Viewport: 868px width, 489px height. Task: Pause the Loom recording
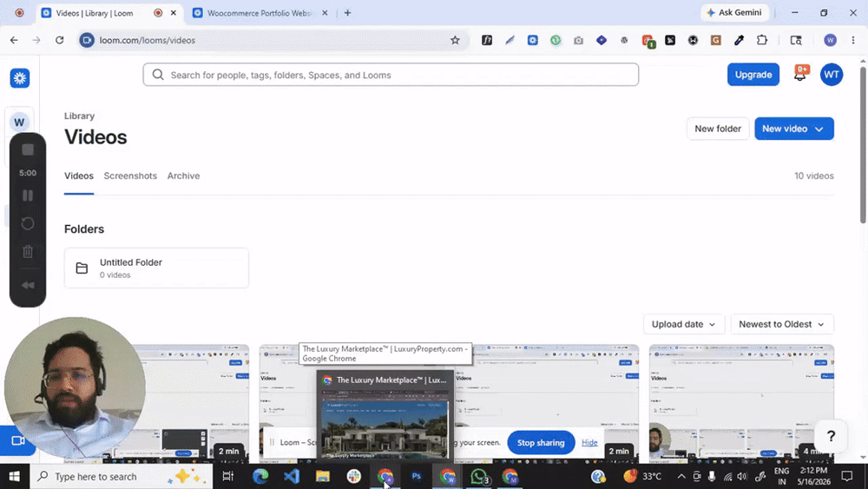pos(28,195)
